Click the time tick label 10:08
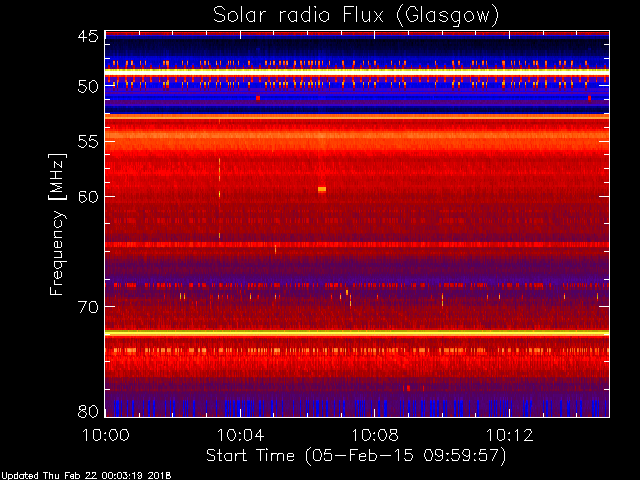The height and width of the screenshot is (480, 640). click(x=375, y=435)
